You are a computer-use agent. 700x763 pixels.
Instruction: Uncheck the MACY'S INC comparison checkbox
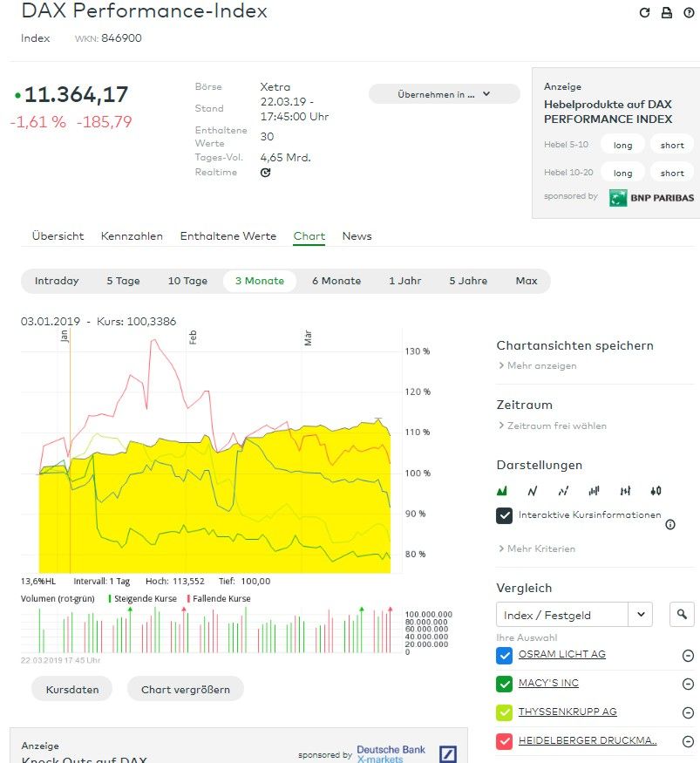pyautogui.click(x=504, y=684)
